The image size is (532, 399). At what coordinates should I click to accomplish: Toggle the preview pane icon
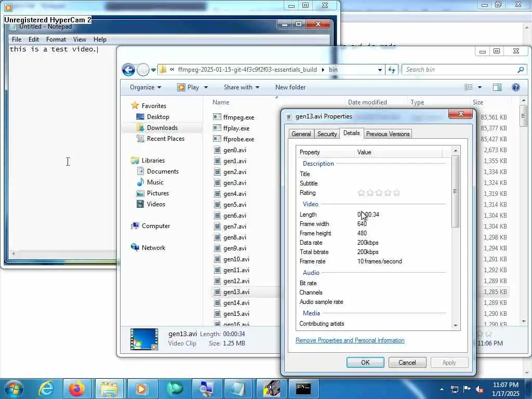click(x=497, y=87)
